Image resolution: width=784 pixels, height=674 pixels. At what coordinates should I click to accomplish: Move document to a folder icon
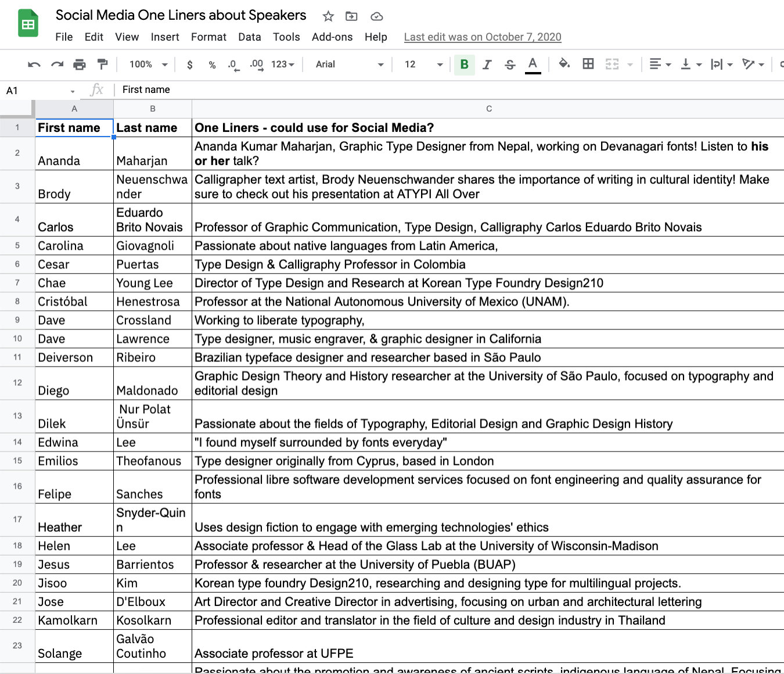pyautogui.click(x=351, y=16)
